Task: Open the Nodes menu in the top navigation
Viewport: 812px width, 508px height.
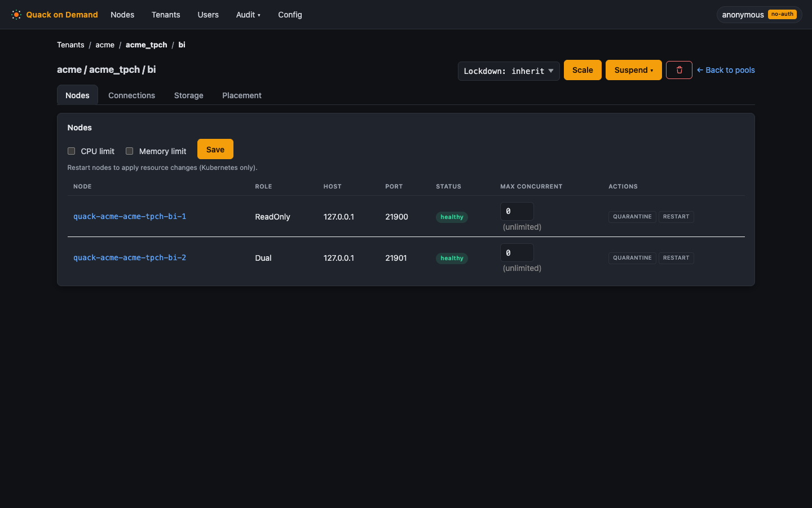Action: (x=122, y=15)
